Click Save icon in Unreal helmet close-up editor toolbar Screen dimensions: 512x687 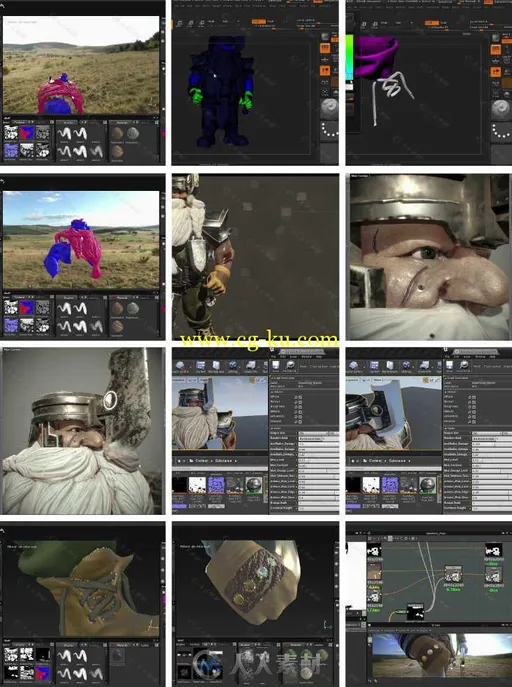pos(450,365)
